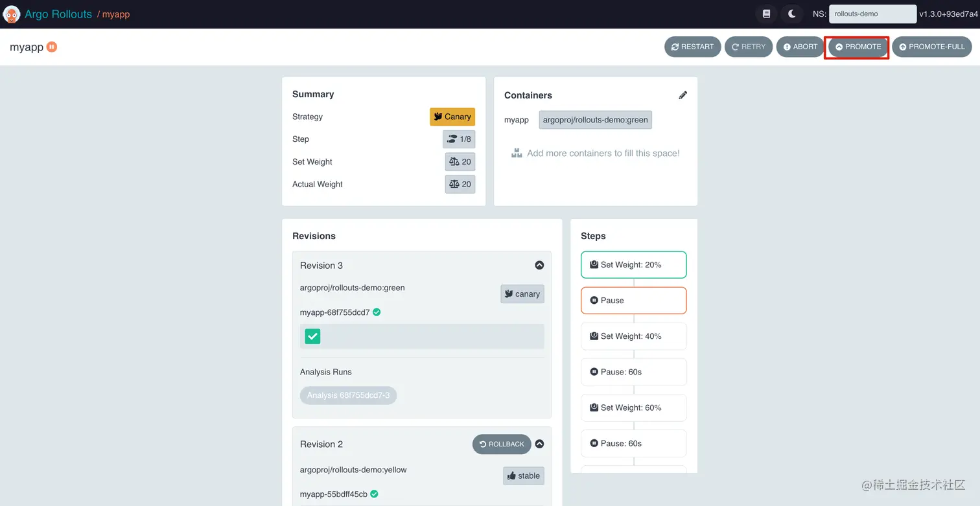This screenshot has width=980, height=506.
Task: Collapse Revision 3 with chevron
Action: pos(539,266)
